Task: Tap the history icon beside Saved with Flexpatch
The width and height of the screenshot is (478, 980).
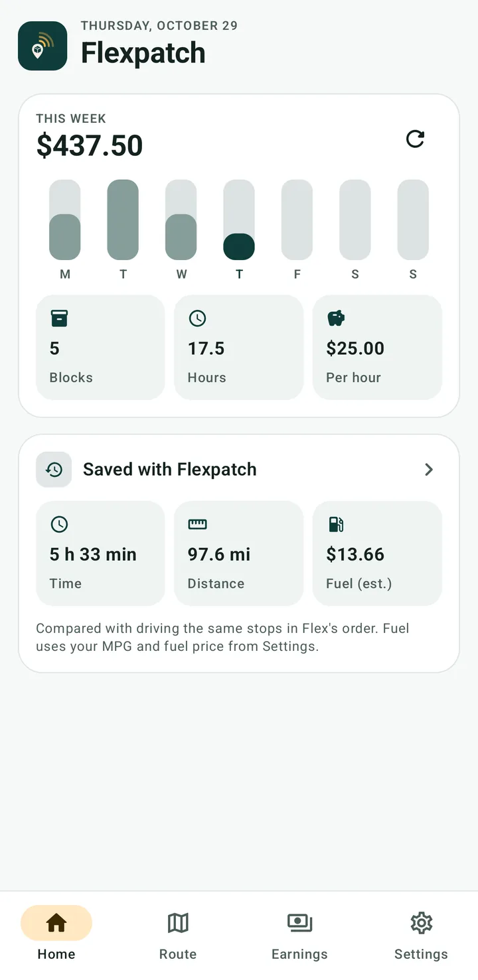Action: pos(54,470)
